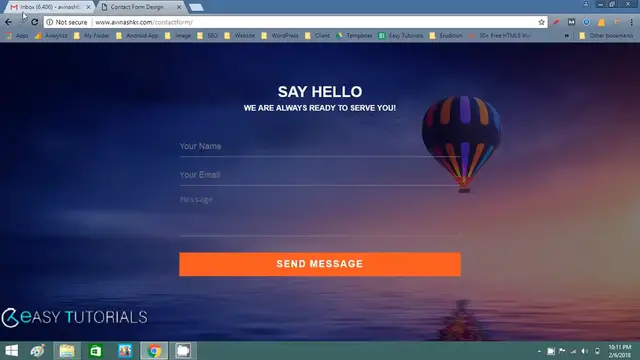Open File Explorer from the taskbar
This screenshot has height=360, width=640.
click(x=67, y=351)
